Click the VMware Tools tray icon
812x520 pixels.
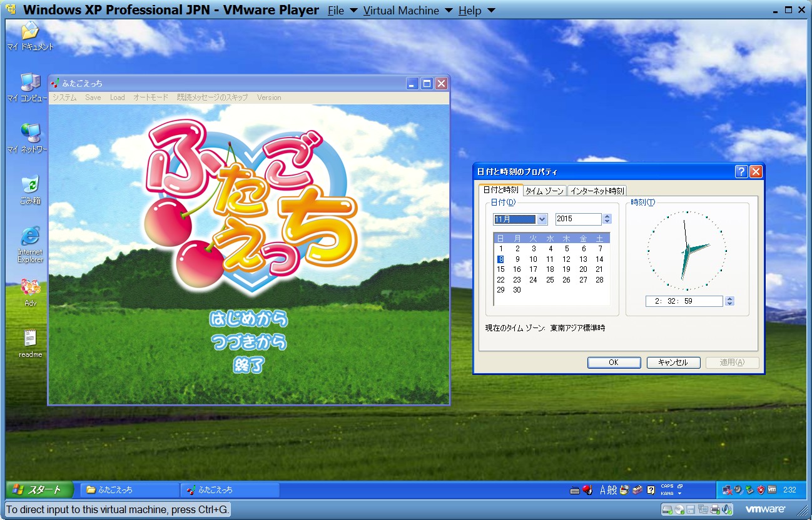[x=772, y=489]
